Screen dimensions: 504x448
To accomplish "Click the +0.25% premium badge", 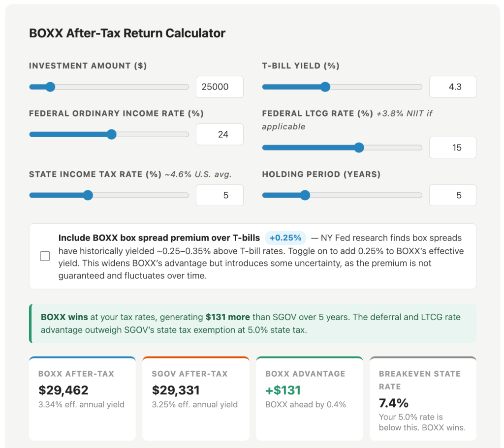I will click(x=285, y=238).
